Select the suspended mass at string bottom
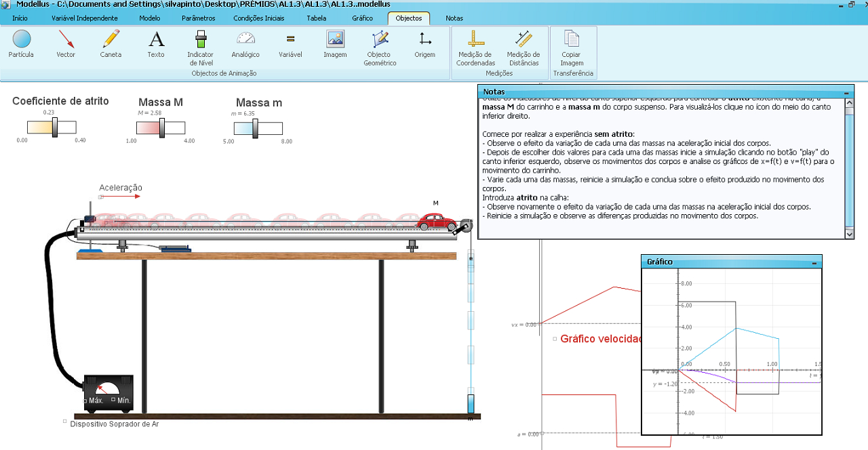Screen dimensions: 868x450 pyautogui.click(x=471, y=403)
